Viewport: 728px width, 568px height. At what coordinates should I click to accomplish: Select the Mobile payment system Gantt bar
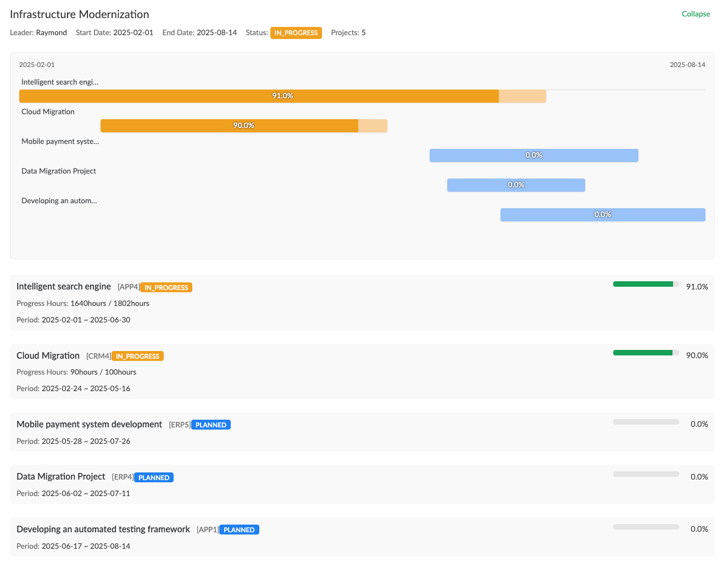[x=534, y=155]
